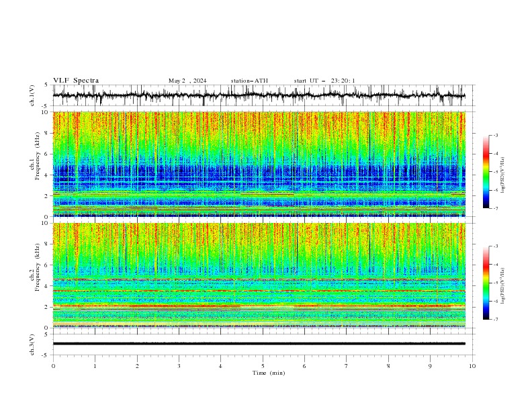The image size is (532, 411).
Task: Click the ch.3 black waveform trace
Action: click(x=259, y=344)
